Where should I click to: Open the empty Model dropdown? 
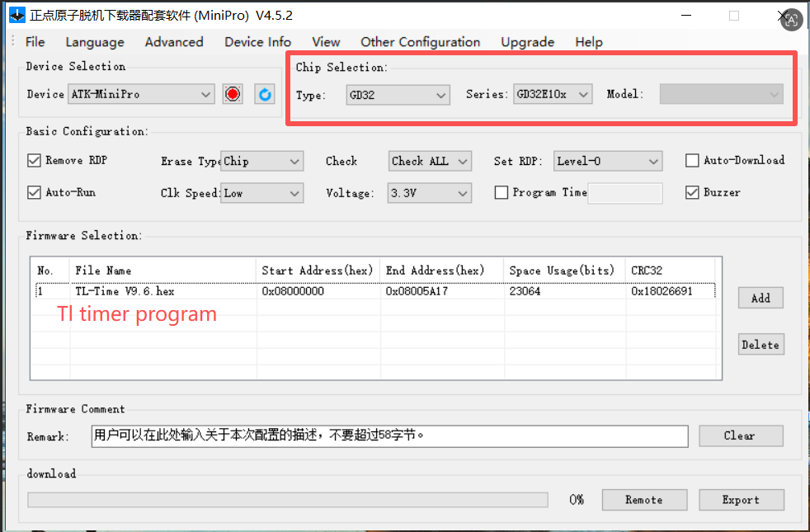[721, 95]
